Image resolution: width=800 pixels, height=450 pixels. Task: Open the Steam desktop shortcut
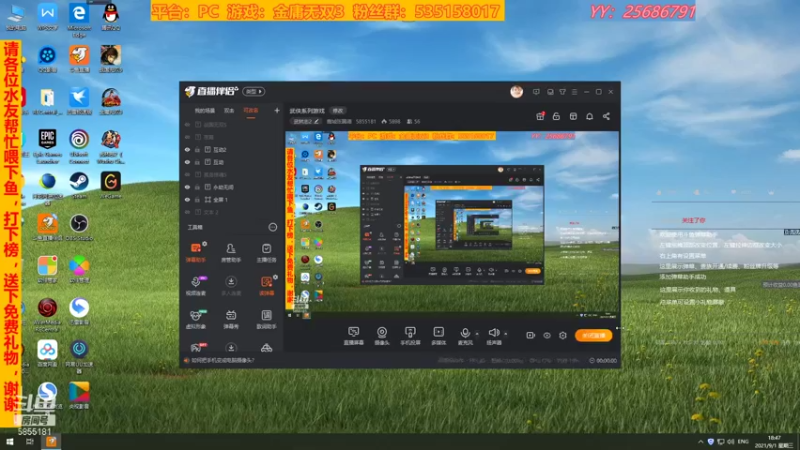point(79,184)
